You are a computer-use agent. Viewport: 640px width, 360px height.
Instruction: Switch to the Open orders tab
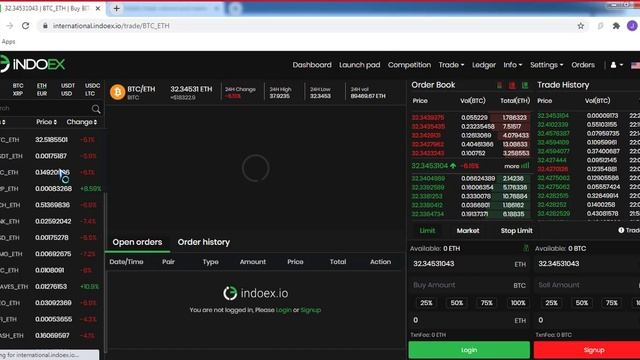pyautogui.click(x=137, y=242)
